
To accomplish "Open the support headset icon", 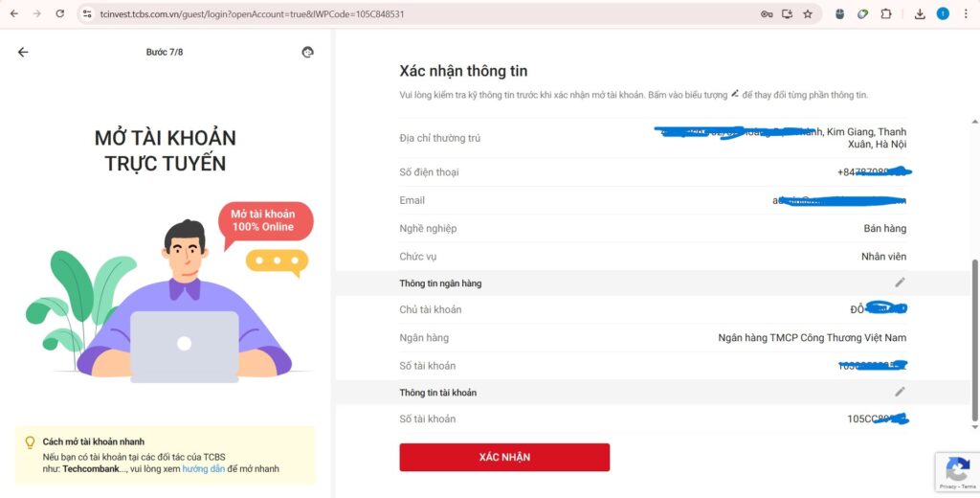I will tap(307, 52).
